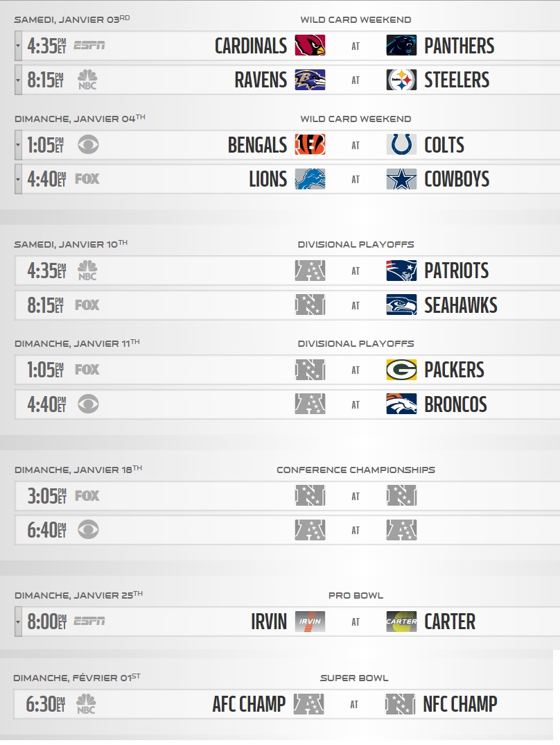Open the Bengals logo

[310, 145]
